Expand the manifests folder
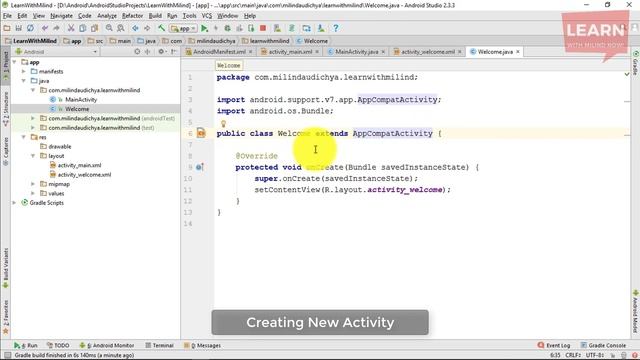 [x=24, y=71]
